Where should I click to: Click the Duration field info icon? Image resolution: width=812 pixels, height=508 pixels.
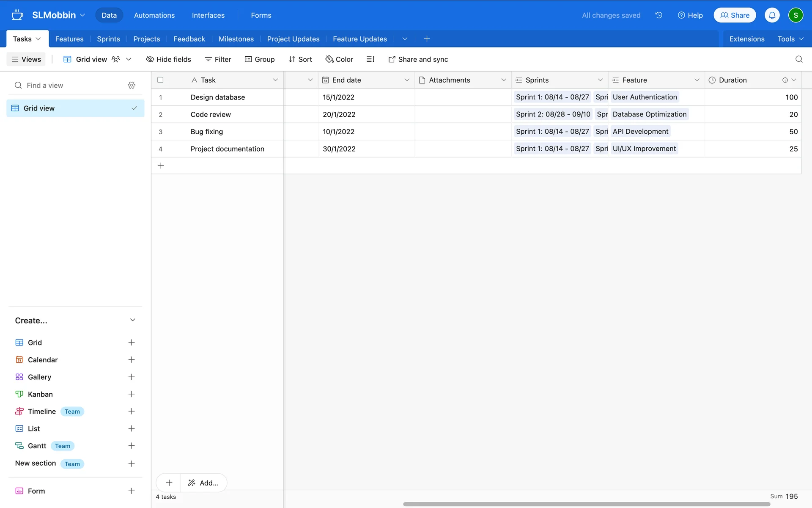(x=785, y=80)
